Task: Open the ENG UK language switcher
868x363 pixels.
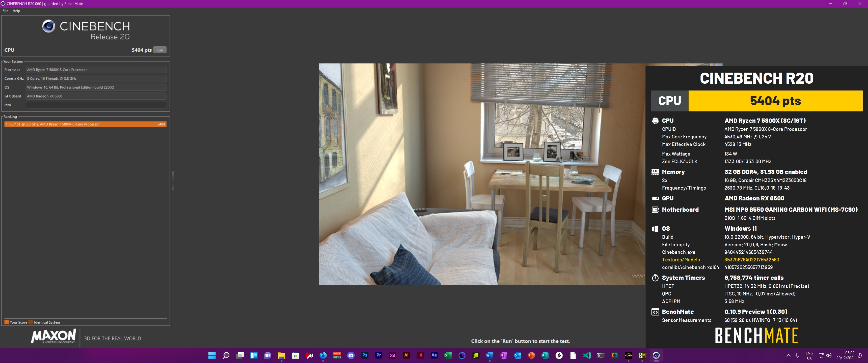Action: point(809,356)
